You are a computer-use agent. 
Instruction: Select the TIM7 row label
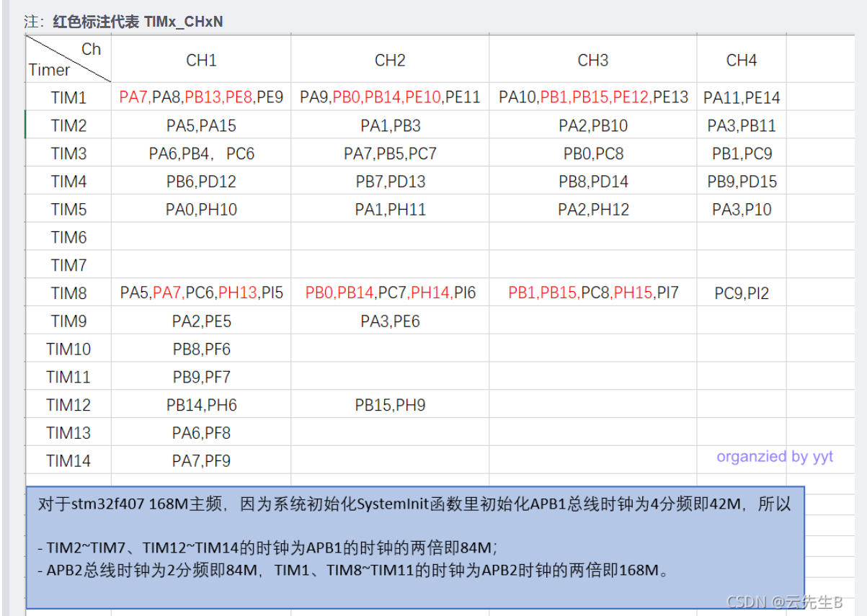pyautogui.click(x=68, y=265)
